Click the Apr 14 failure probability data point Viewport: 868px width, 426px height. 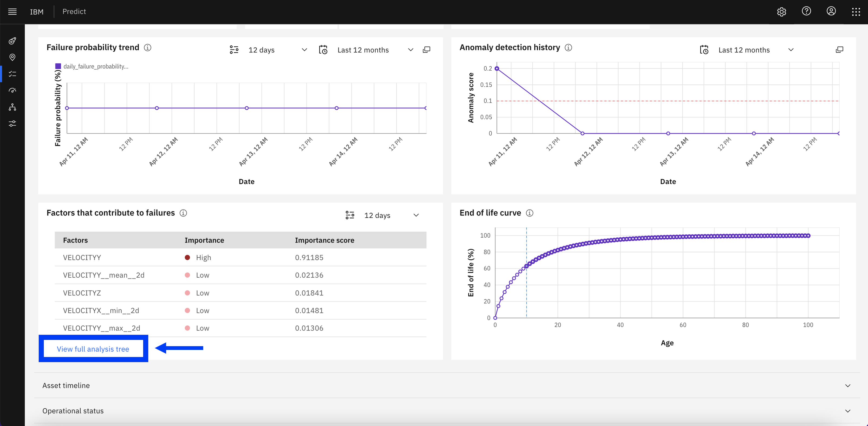(336, 108)
